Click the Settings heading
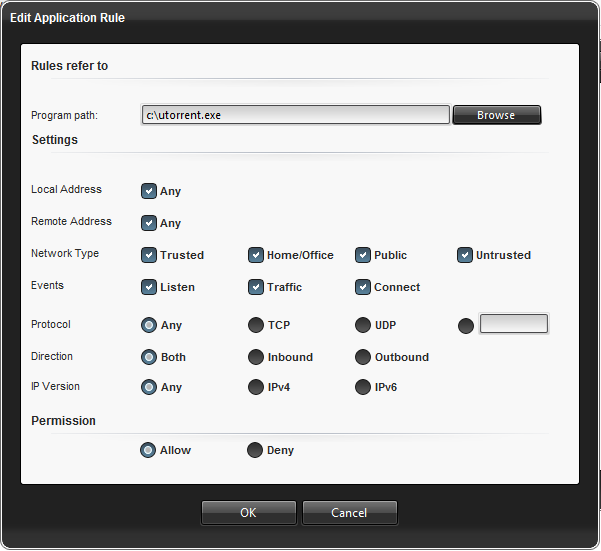This screenshot has width=601, height=551. (x=55, y=139)
